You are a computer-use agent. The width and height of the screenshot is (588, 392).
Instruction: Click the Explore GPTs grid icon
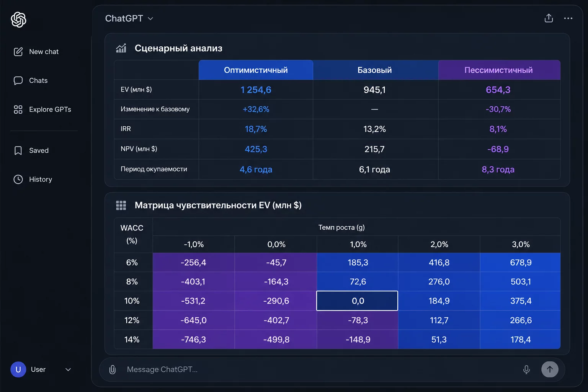click(x=18, y=109)
